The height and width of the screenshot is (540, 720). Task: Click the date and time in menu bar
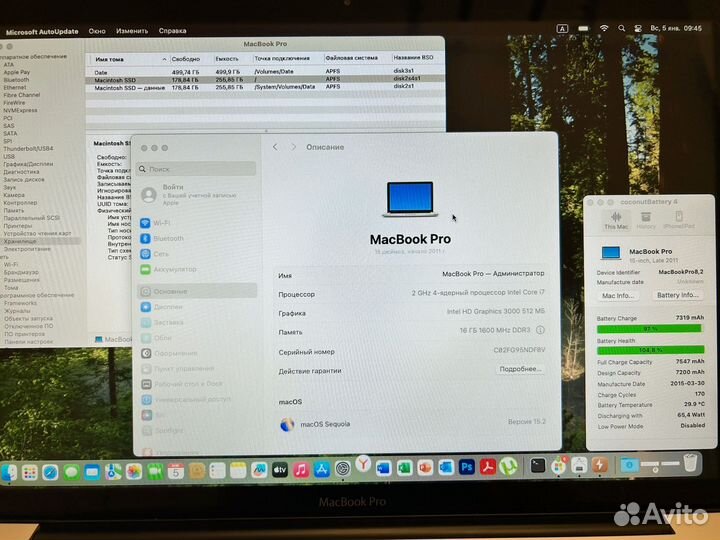675,28
